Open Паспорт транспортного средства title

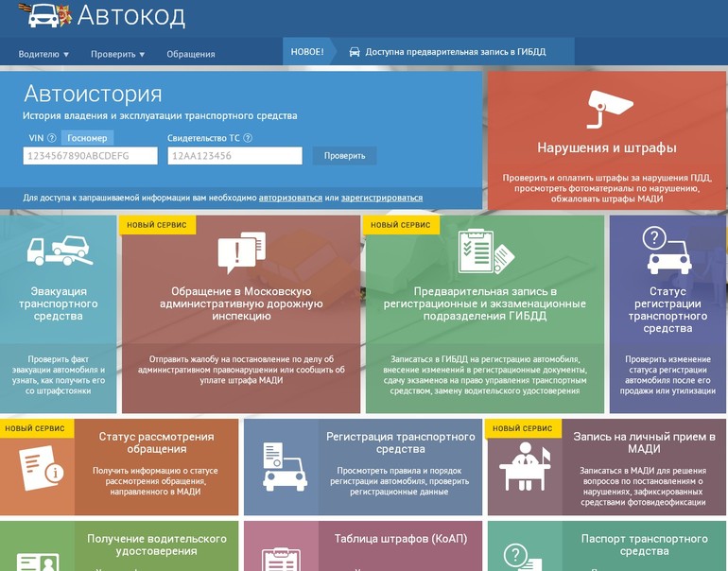[x=644, y=545]
